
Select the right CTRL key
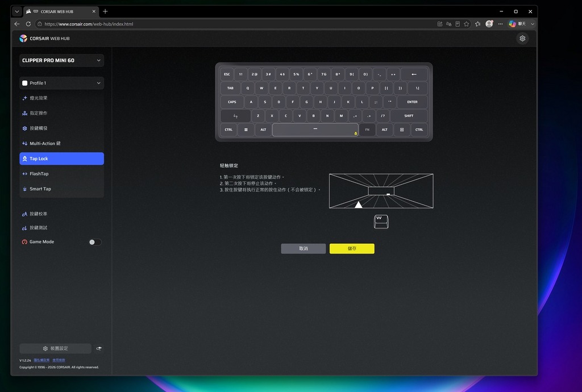point(419,130)
